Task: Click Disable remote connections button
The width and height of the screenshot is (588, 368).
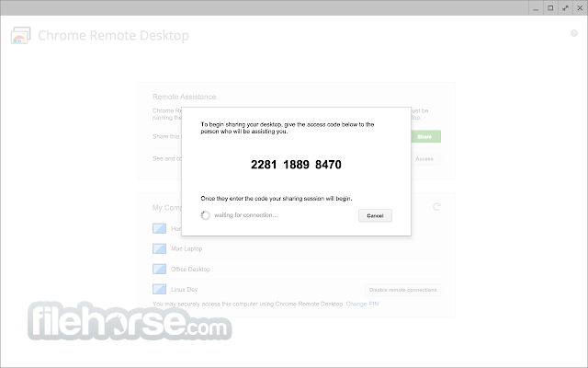Action: click(402, 290)
